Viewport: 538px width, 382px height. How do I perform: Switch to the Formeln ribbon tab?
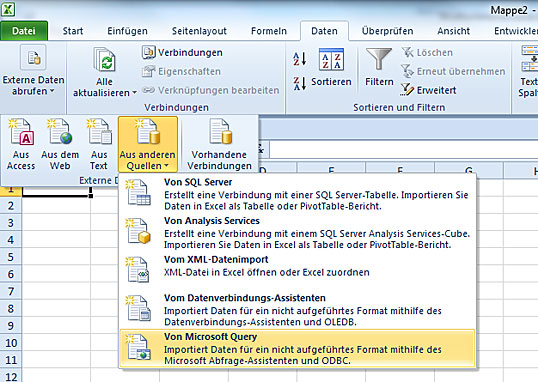point(269,31)
